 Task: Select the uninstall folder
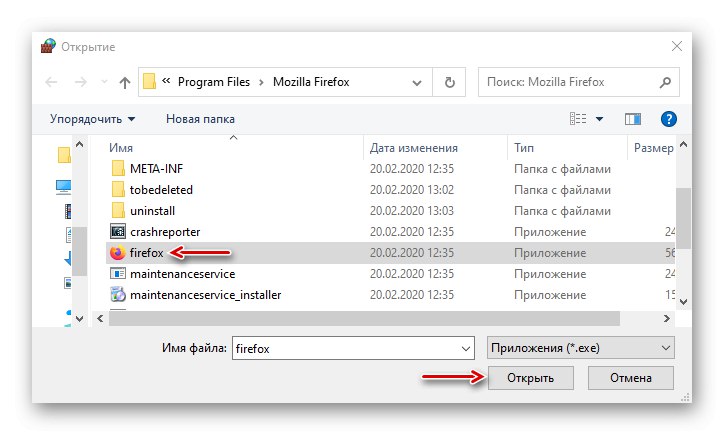coord(152,211)
